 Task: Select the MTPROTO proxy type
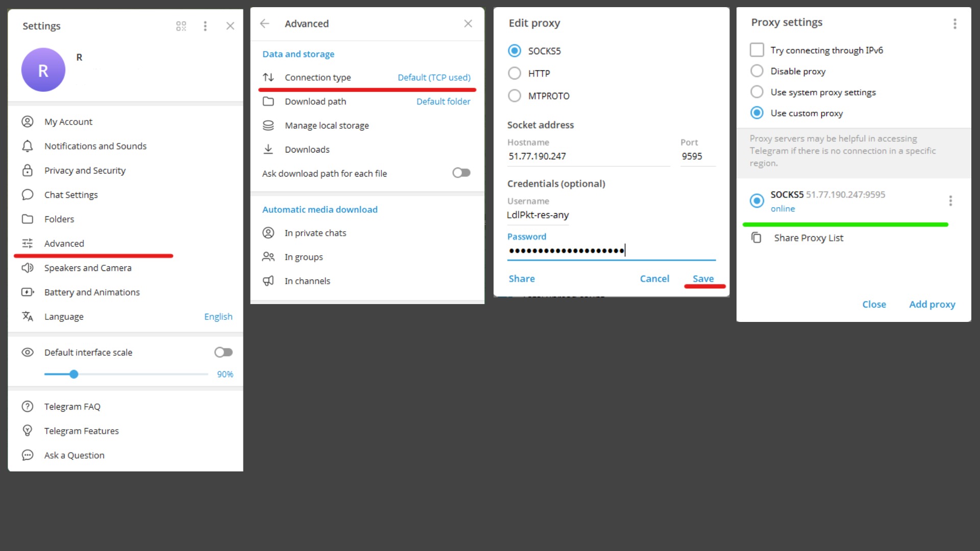[514, 96]
